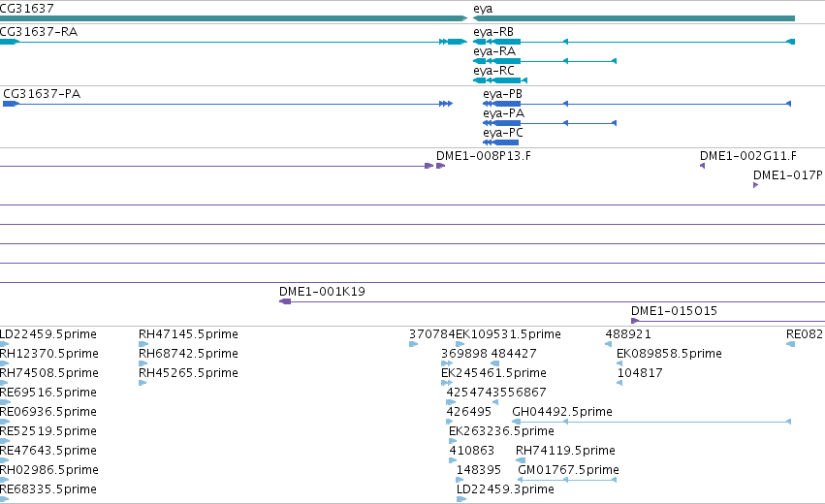Pick the RH68742.5prime EST label
The height and width of the screenshot is (504, 825).
click(x=188, y=354)
